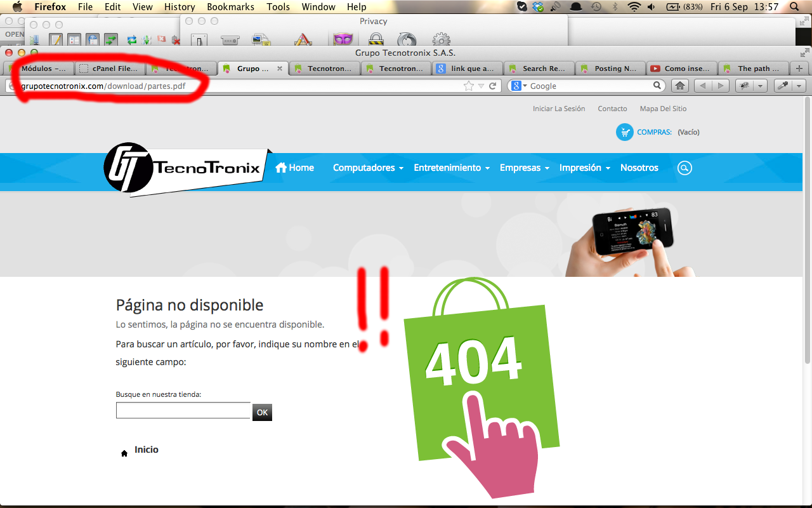Open the Dropbox menu bar icon
The image size is (812, 508).
click(x=539, y=7)
